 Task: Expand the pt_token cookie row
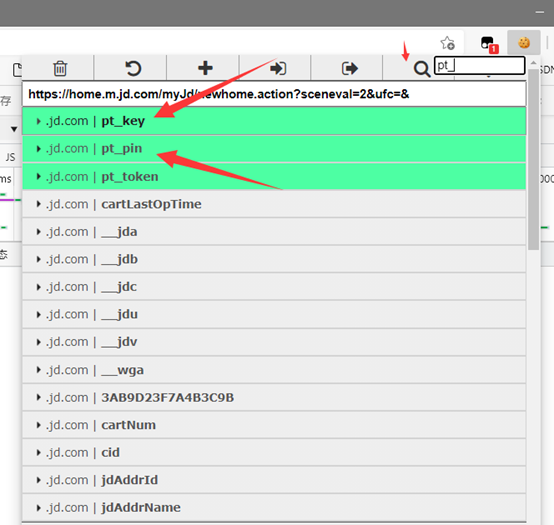274,176
